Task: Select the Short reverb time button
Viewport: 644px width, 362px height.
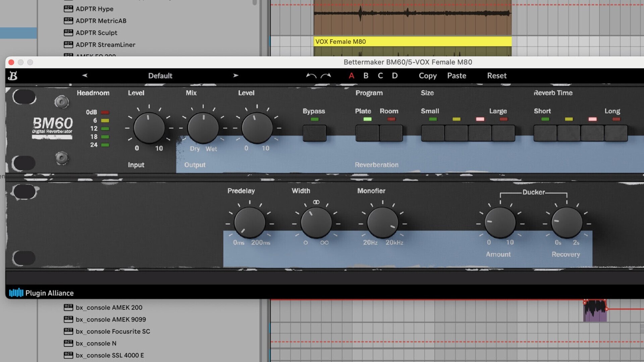Action: point(545,133)
